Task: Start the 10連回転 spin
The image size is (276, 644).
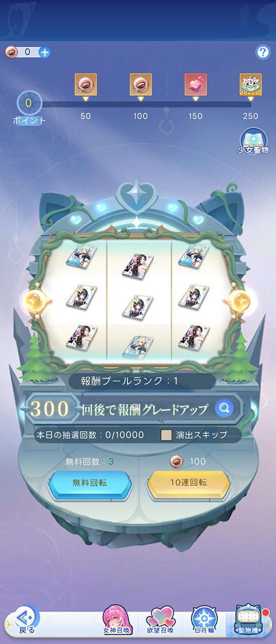Action: [189, 482]
